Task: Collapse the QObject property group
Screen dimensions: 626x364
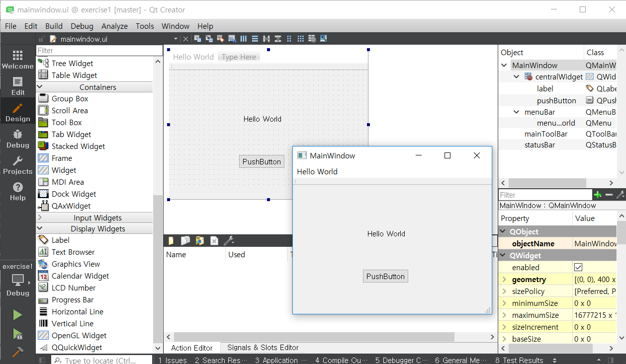Action: tap(503, 231)
